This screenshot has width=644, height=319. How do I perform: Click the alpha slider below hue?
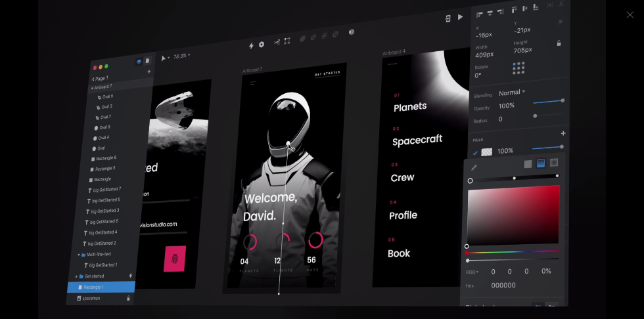point(513,259)
